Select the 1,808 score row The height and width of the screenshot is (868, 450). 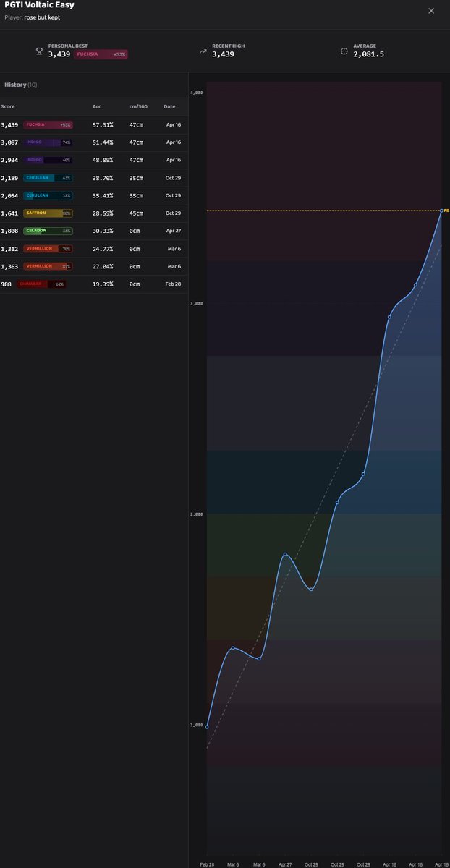pos(94,231)
